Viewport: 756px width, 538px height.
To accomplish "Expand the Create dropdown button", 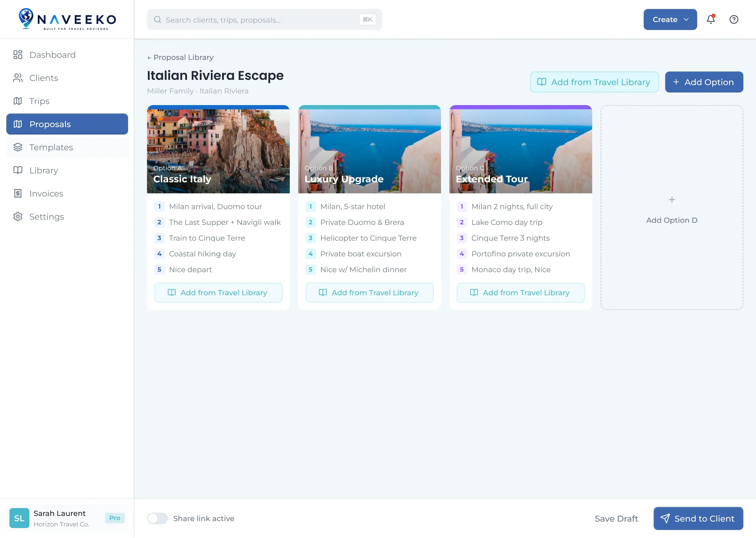I will 670,19.
